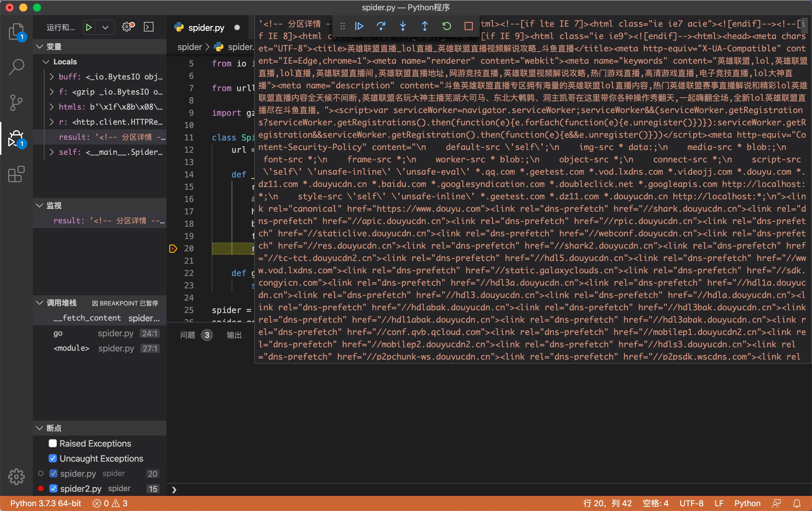Image resolution: width=812 pixels, height=511 pixels.
Task: Open the Run and Debug view
Action: tap(16, 139)
